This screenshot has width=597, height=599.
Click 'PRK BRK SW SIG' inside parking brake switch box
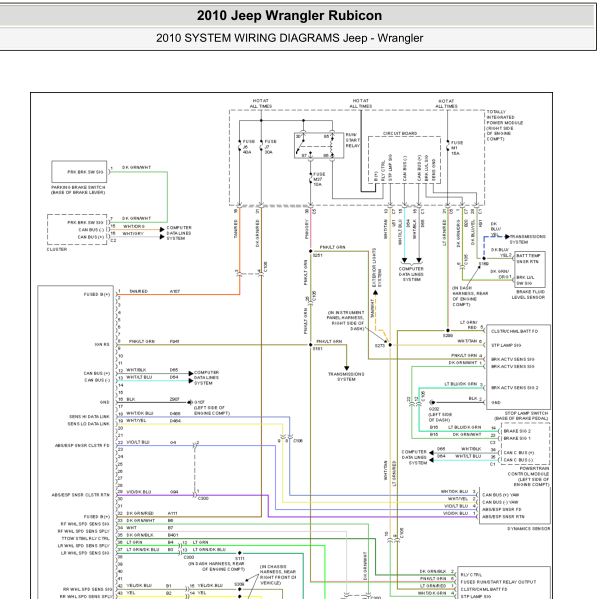tap(85, 172)
